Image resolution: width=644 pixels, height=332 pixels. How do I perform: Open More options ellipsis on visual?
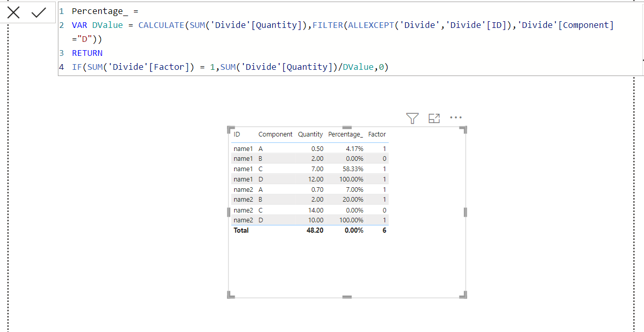pos(455,117)
